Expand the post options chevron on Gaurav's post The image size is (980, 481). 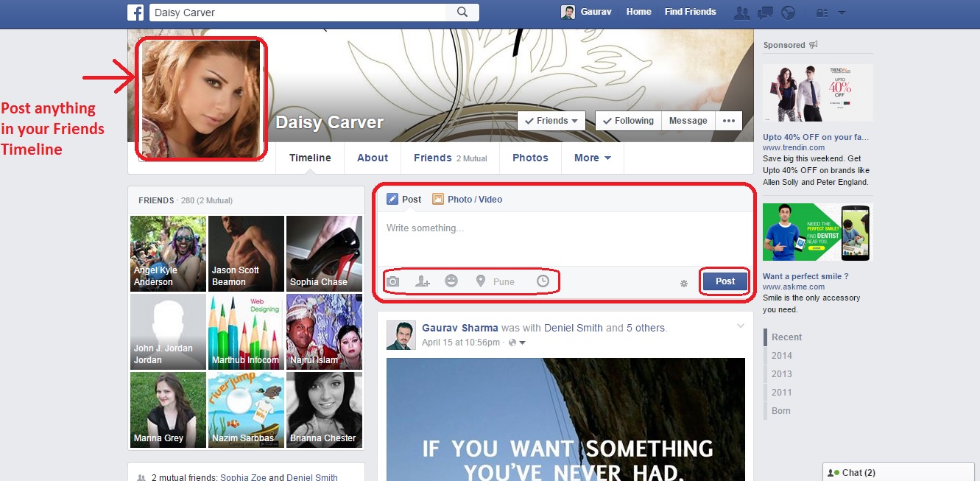[741, 326]
